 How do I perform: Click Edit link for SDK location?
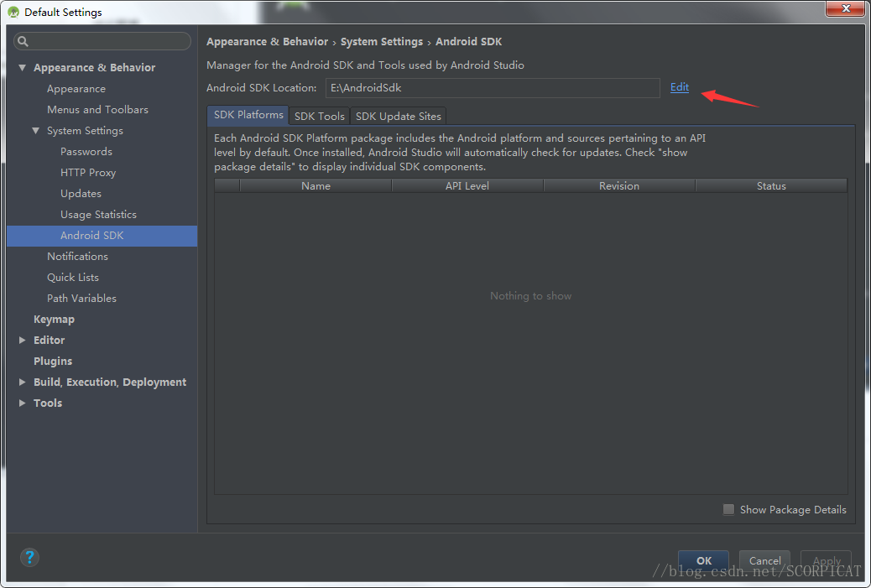coord(680,87)
